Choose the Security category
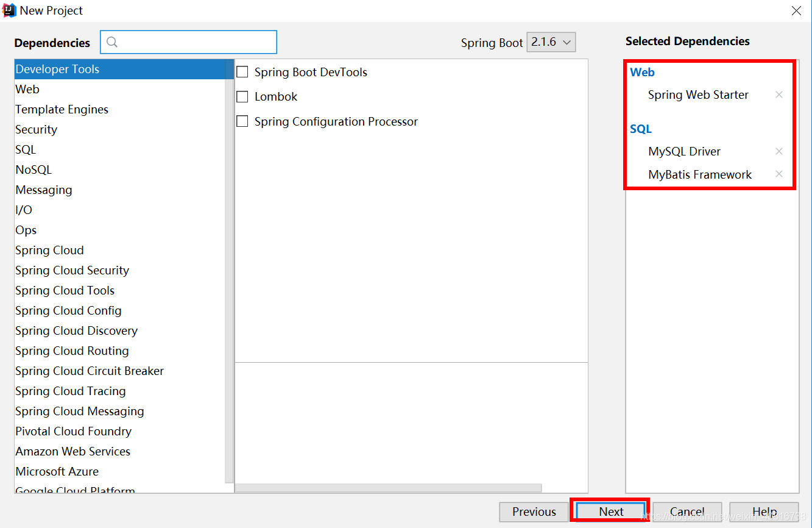This screenshot has height=528, width=812. tap(119, 129)
